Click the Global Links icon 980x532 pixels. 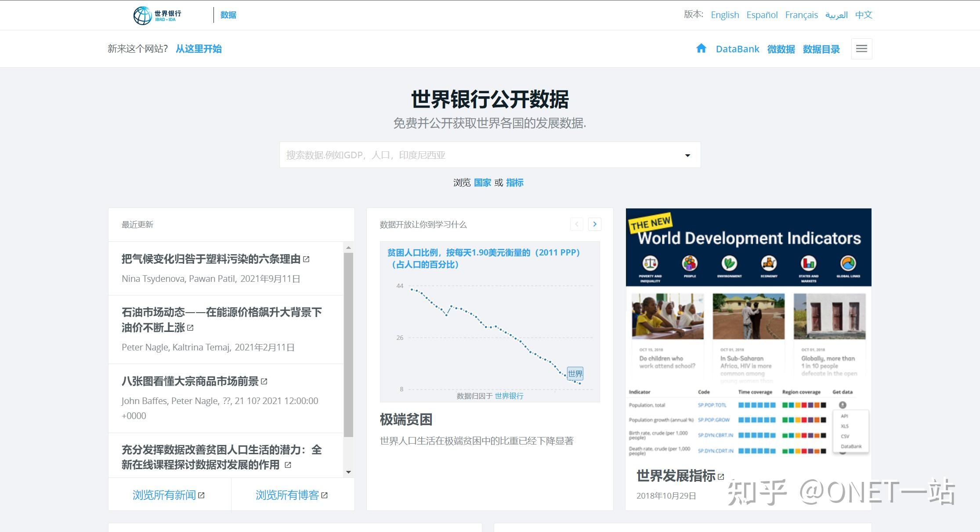[x=848, y=263]
